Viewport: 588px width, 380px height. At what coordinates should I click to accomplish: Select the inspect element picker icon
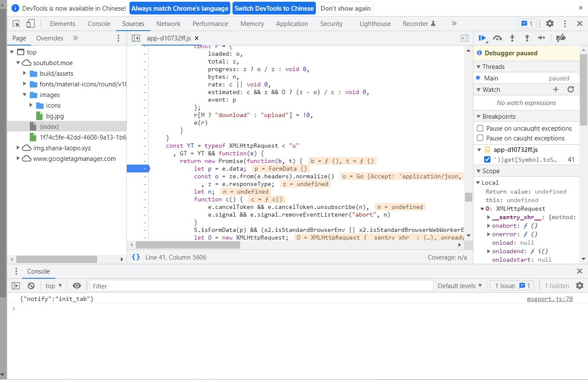(x=16, y=24)
